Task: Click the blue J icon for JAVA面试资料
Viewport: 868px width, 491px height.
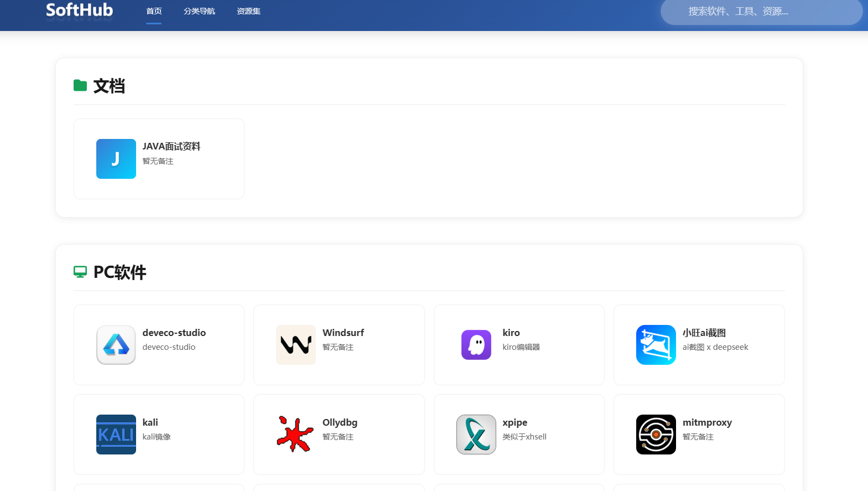Action: point(116,159)
